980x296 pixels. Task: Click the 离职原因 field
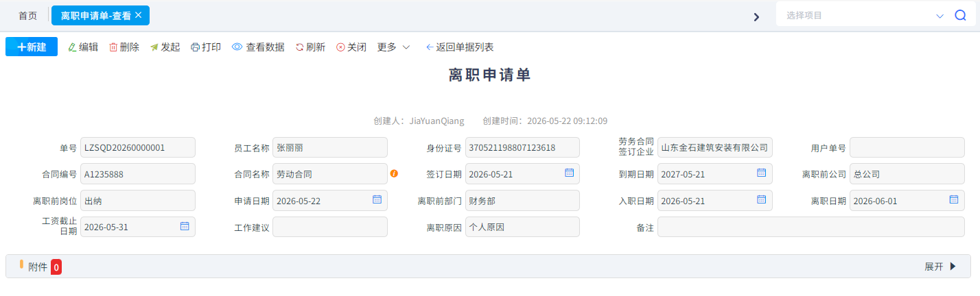click(522, 227)
